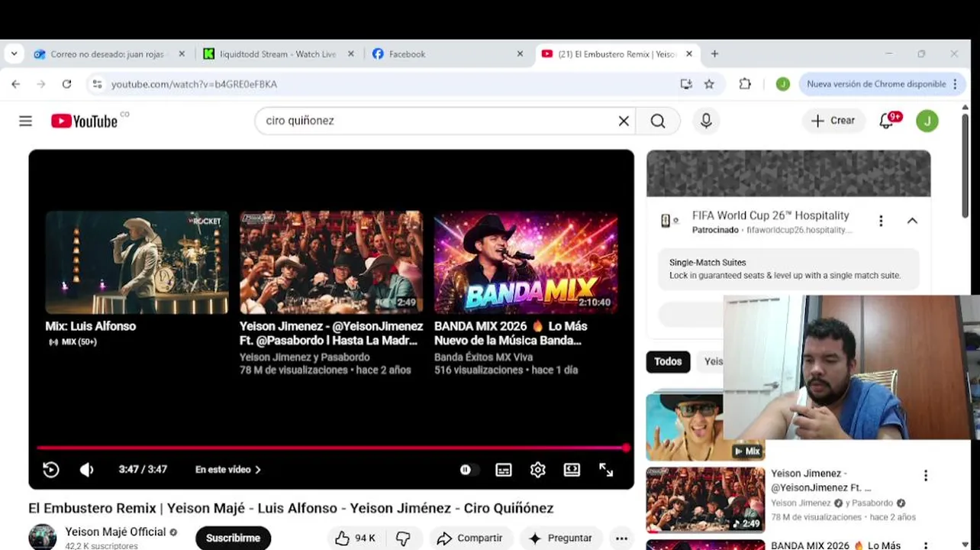Bookmark this page with star
Viewport: 980px width, 550px height.
(x=709, y=84)
